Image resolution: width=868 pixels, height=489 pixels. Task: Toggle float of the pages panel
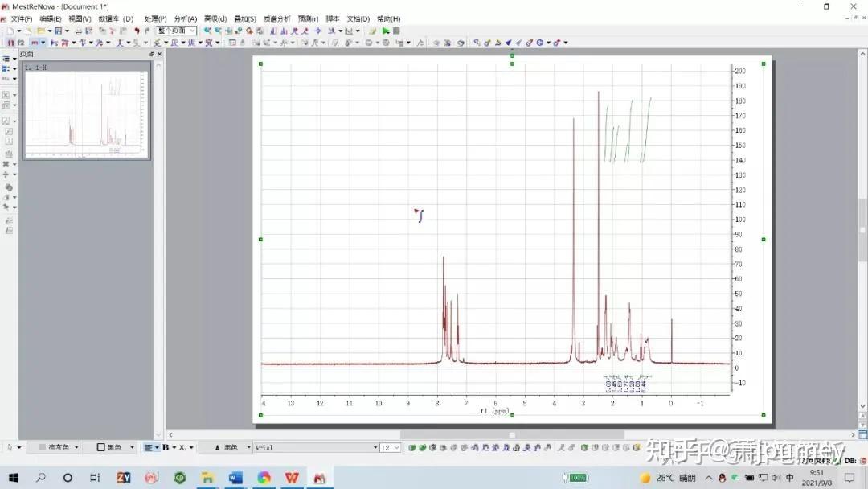click(151, 54)
